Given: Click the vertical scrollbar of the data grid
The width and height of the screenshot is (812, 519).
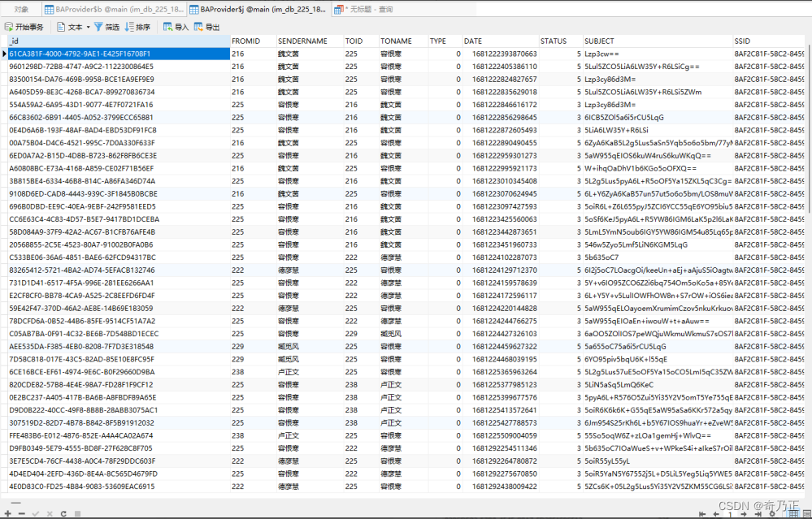Looking at the screenshot, I should (x=809, y=129).
